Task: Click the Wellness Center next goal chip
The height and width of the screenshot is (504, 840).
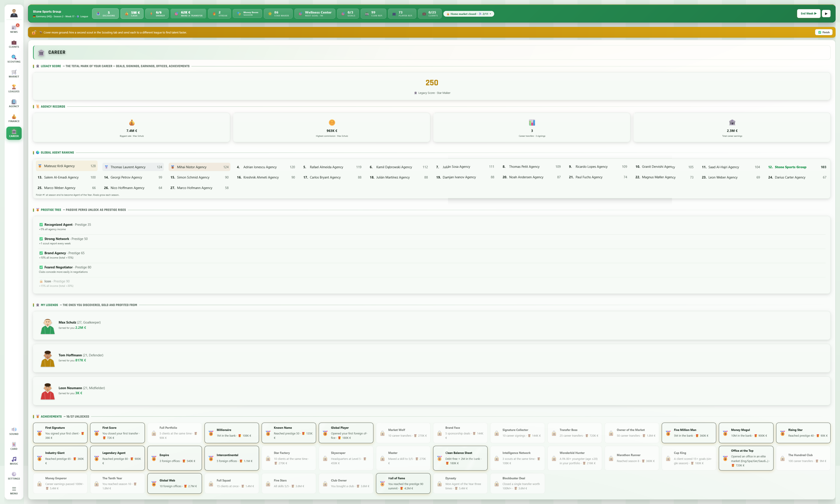Action: tap(315, 14)
